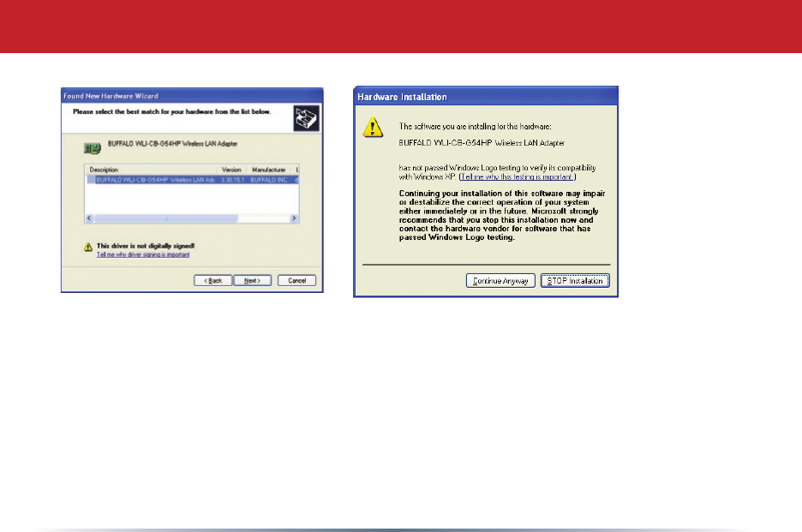Click the Version column header
This screenshot has height=532, width=802.
(x=231, y=170)
